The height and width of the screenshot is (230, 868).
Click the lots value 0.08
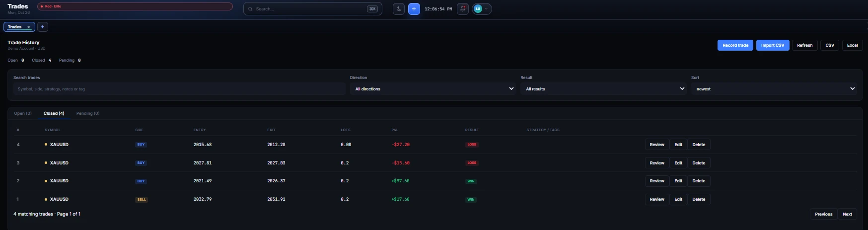pyautogui.click(x=346, y=145)
